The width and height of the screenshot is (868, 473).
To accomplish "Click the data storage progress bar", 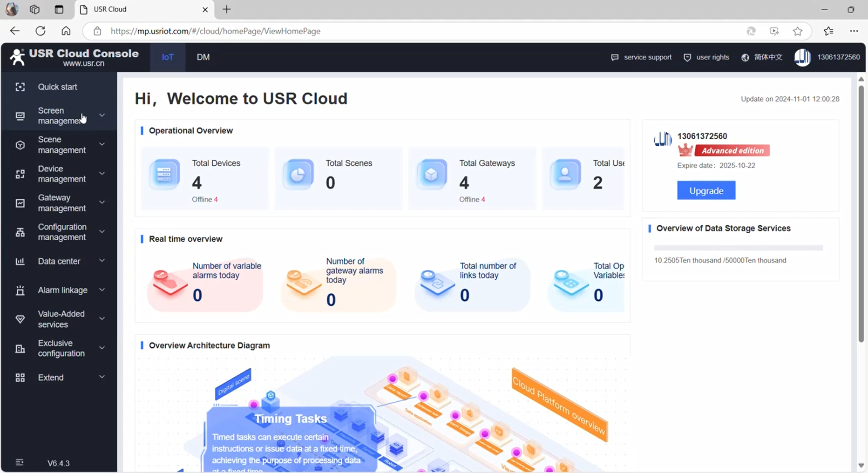I will point(738,248).
